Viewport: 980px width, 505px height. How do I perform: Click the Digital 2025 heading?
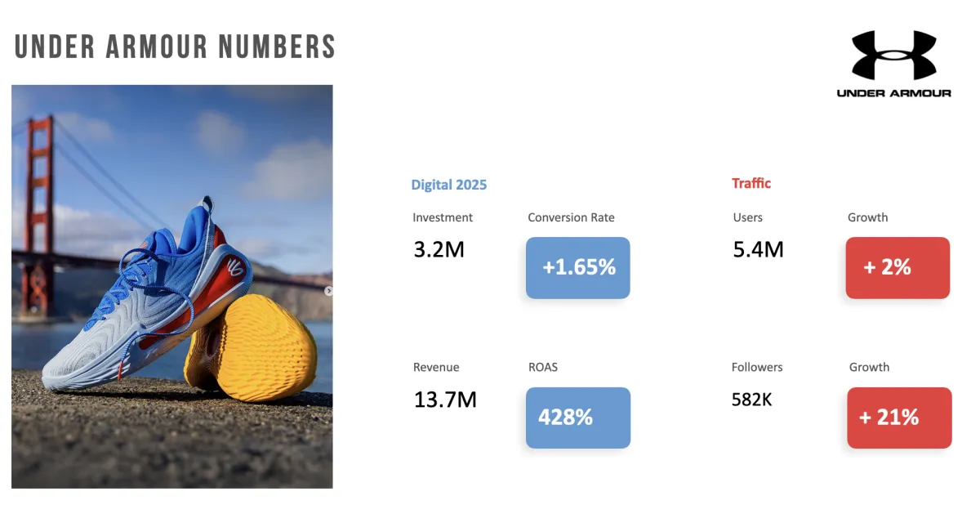coord(448,185)
